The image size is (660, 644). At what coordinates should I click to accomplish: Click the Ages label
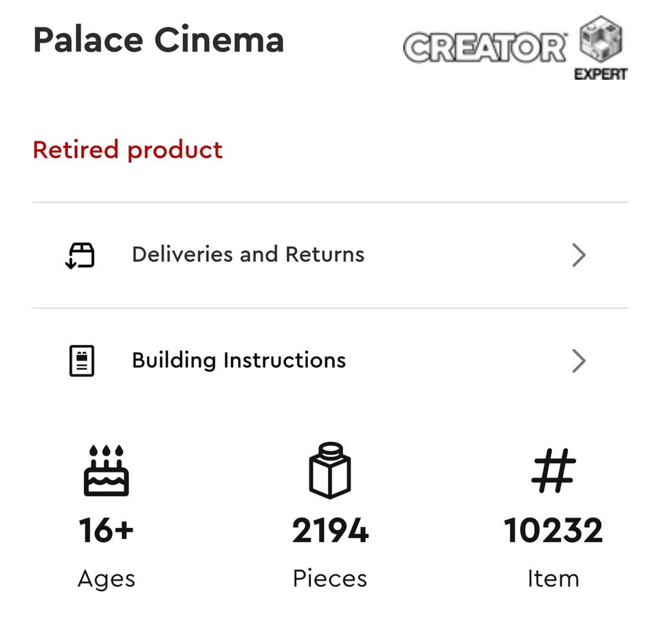click(106, 579)
